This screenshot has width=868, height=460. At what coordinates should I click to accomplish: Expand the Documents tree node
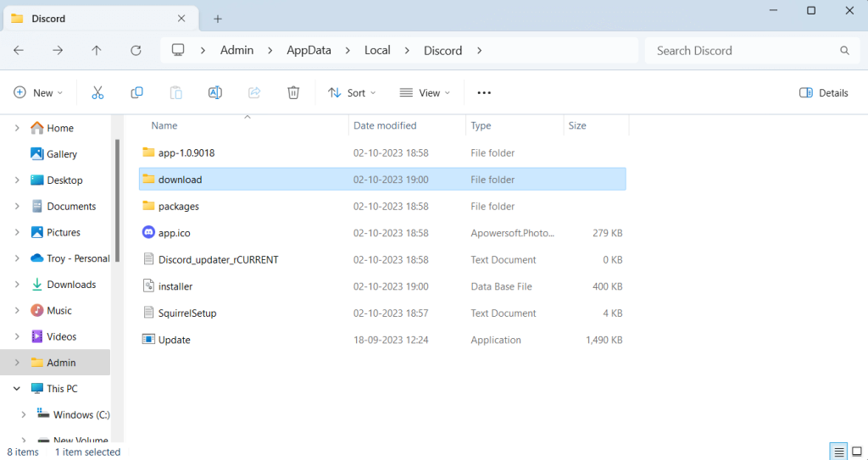click(x=17, y=206)
